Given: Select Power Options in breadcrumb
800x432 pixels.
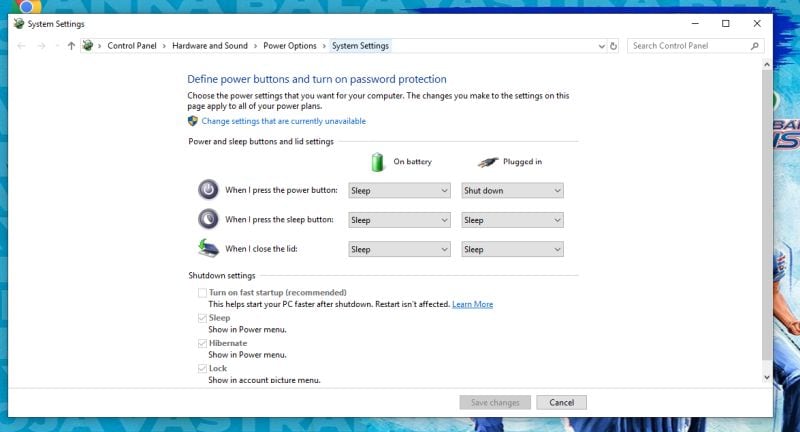Looking at the screenshot, I should [290, 46].
